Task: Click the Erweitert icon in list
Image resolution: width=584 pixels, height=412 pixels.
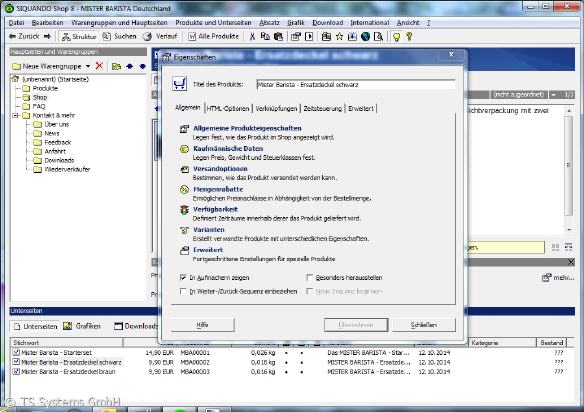Action: 184,250
